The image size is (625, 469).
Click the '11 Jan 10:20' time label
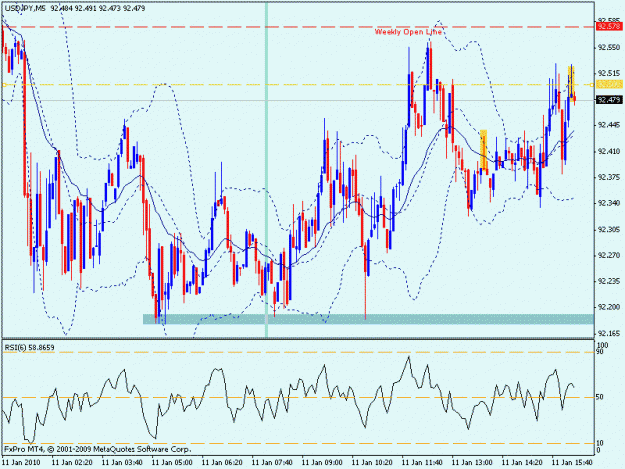[x=372, y=463]
